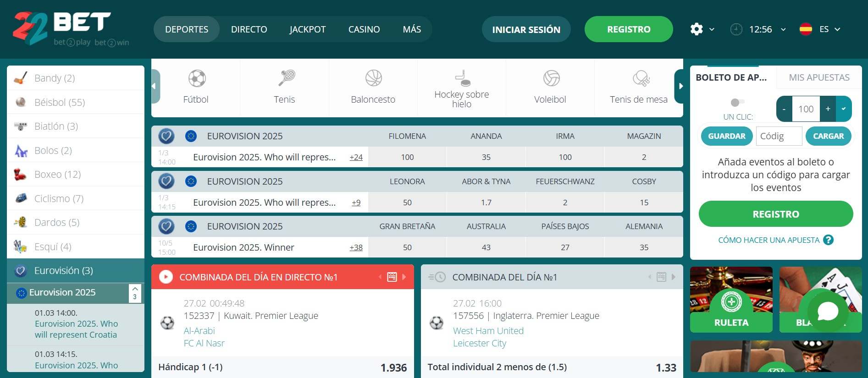This screenshot has width=868, height=378.
Task: Open Eurovisión (3) sidebar category
Action: (76, 271)
